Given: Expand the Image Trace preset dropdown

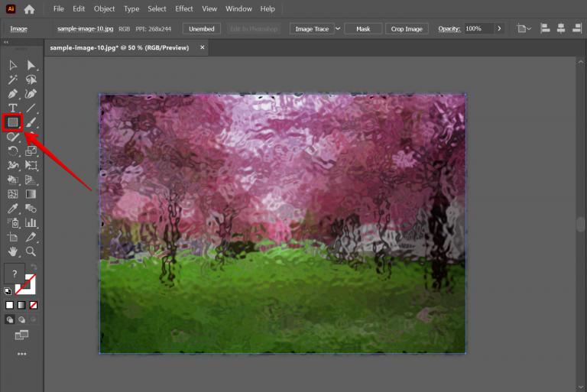Looking at the screenshot, I should tap(338, 28).
